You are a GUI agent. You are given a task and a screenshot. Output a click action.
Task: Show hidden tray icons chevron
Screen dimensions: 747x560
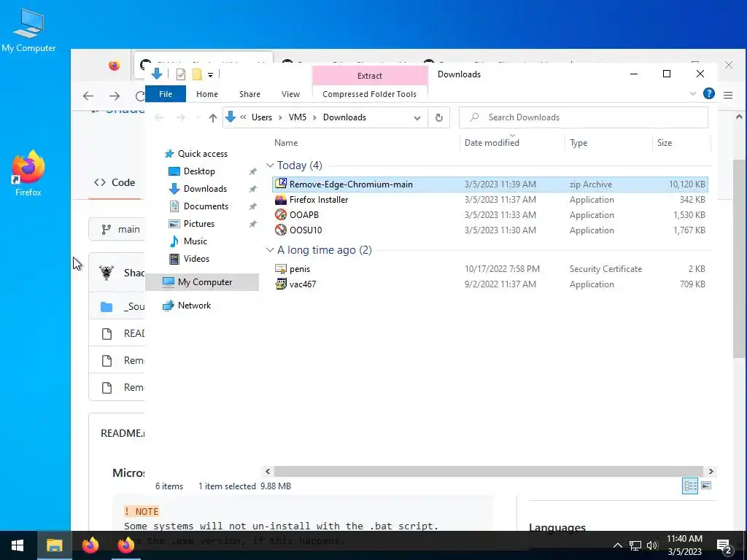[x=617, y=545]
